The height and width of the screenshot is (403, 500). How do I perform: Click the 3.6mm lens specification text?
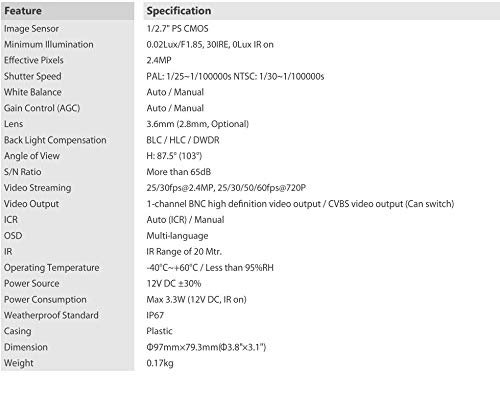pyautogui.click(x=198, y=124)
